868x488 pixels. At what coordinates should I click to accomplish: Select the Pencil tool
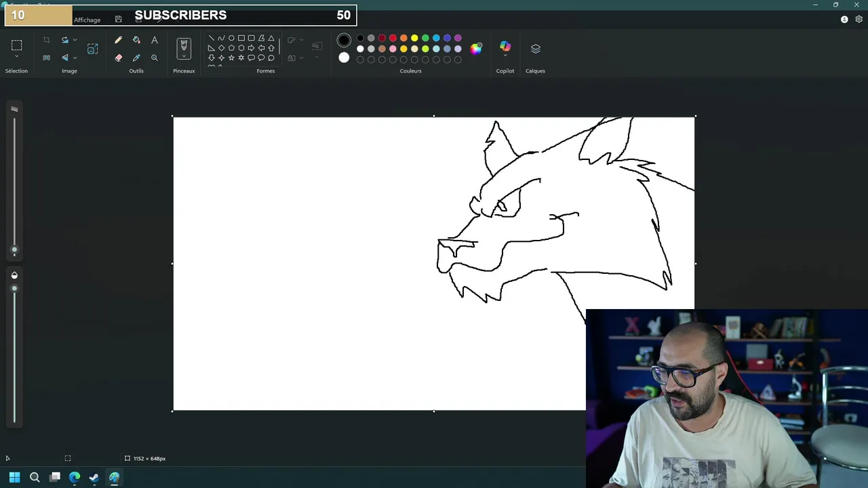click(118, 40)
